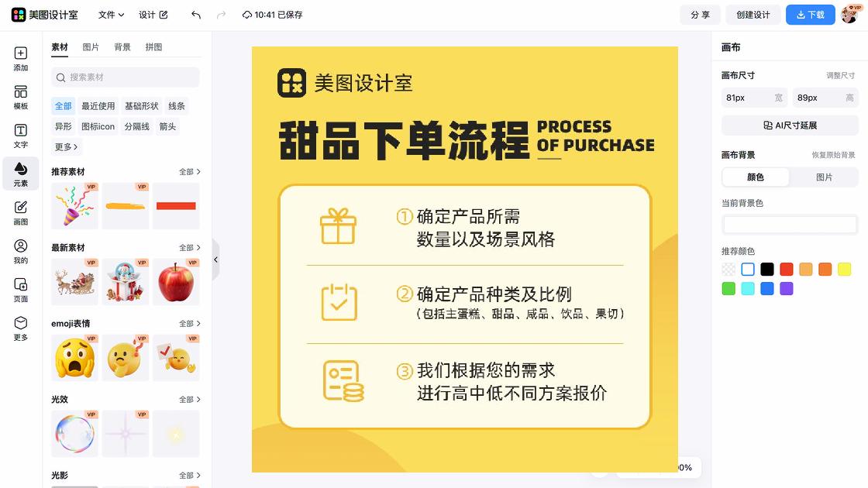Pick the red recommended color swatch
This screenshot has width=868, height=488.
(786, 269)
